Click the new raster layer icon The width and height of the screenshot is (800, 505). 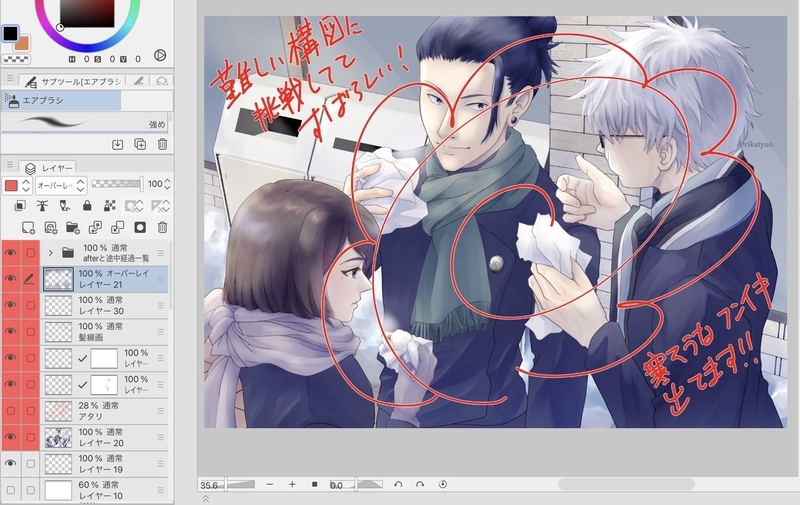28,228
